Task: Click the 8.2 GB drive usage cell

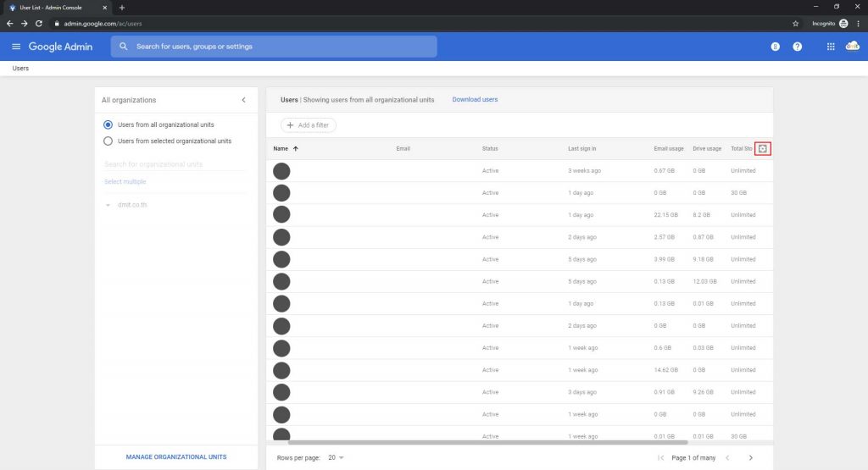Action: coord(701,214)
